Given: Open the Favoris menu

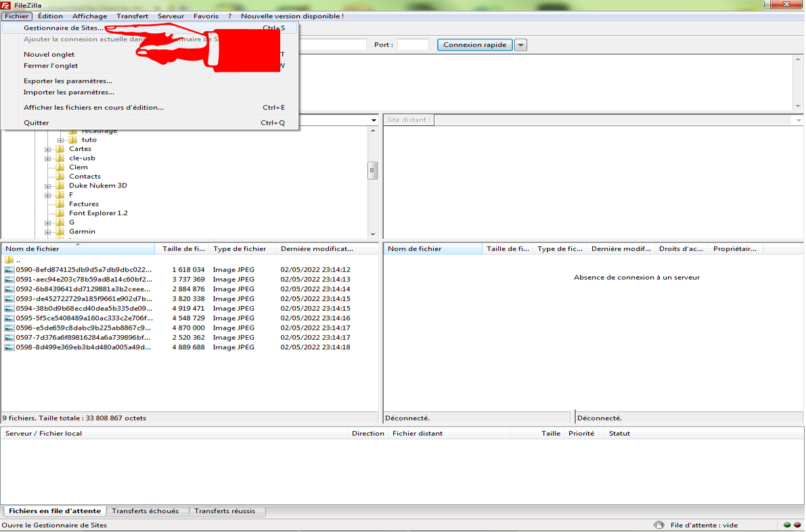Looking at the screenshot, I should click(206, 16).
